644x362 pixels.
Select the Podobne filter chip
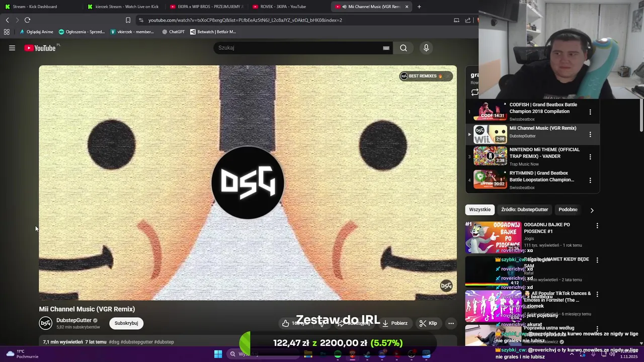568,210
